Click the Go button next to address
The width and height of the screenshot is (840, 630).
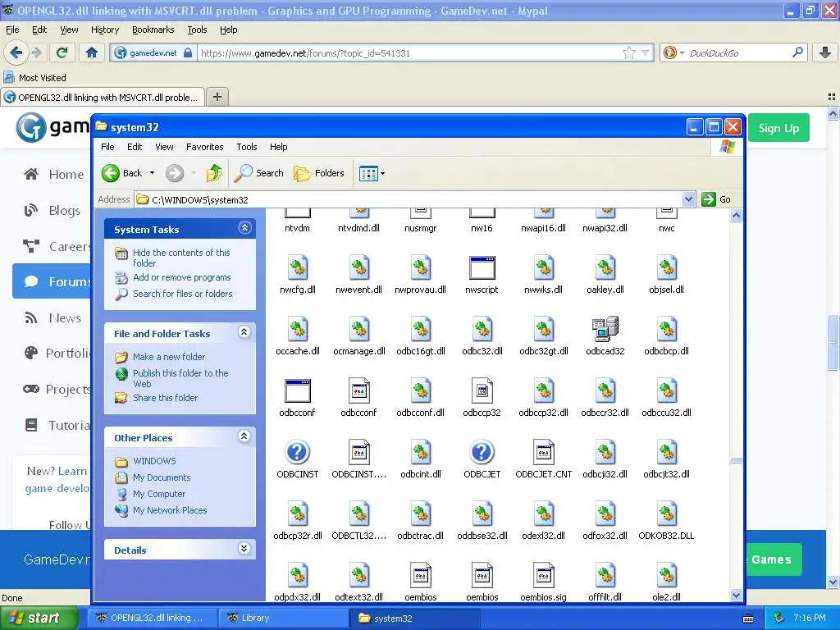(x=716, y=199)
